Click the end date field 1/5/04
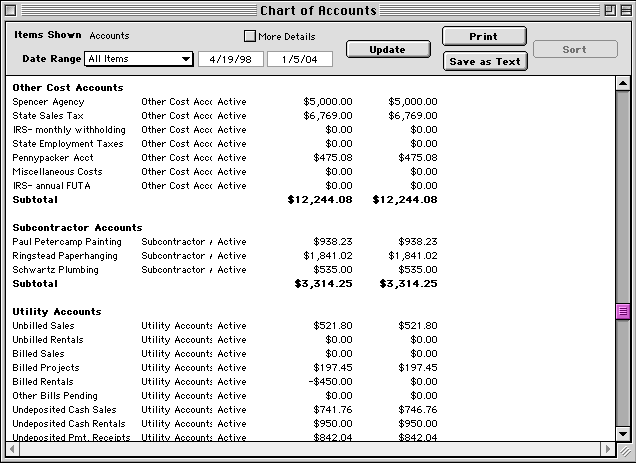 pyautogui.click(x=299, y=59)
